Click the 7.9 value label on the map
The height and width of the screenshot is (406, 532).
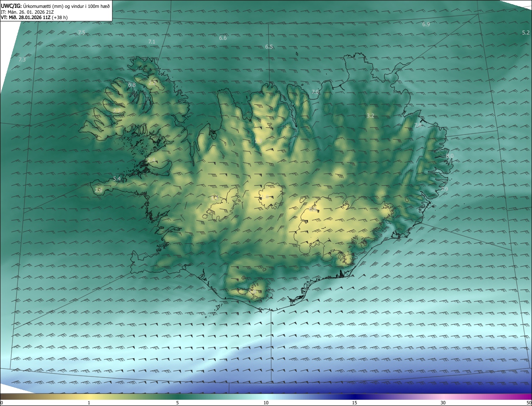click(x=444, y=189)
